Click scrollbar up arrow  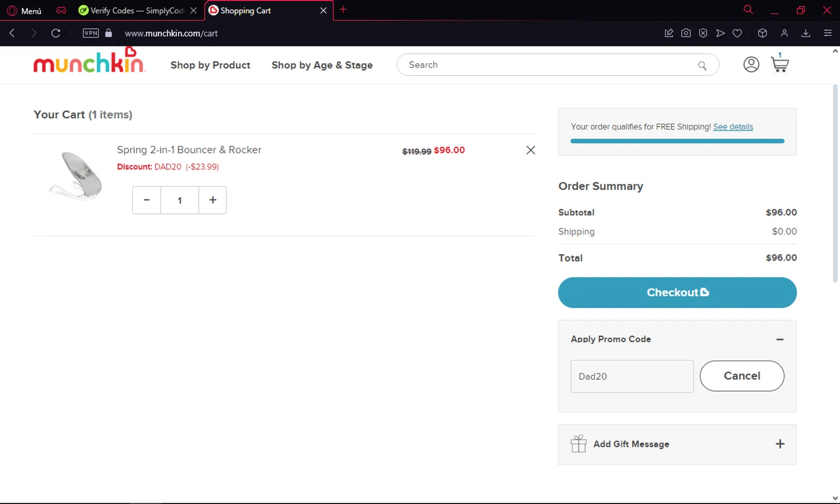tap(835, 51)
